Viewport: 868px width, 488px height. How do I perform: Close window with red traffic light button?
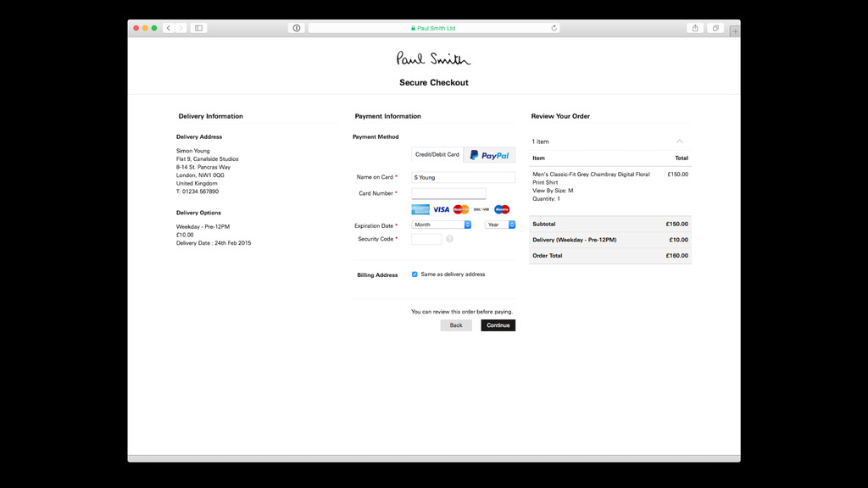pyautogui.click(x=136, y=28)
